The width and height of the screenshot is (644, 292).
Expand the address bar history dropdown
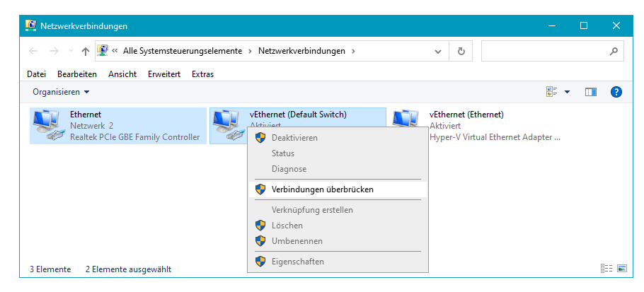(438, 51)
